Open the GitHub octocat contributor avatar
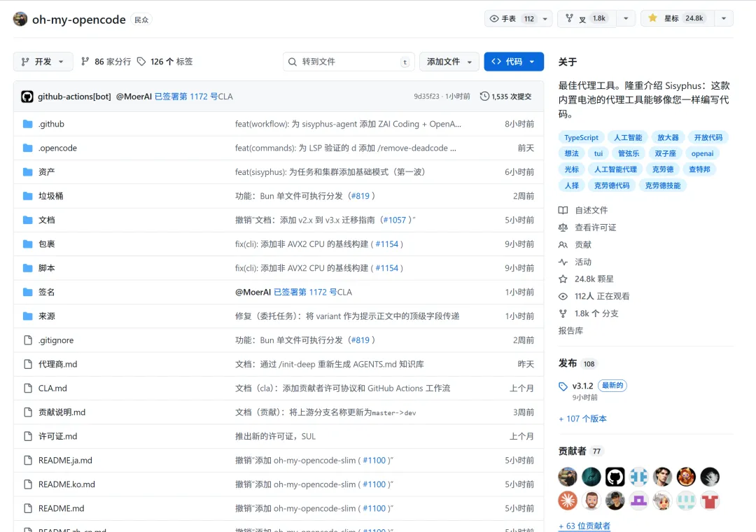 pyautogui.click(x=615, y=477)
